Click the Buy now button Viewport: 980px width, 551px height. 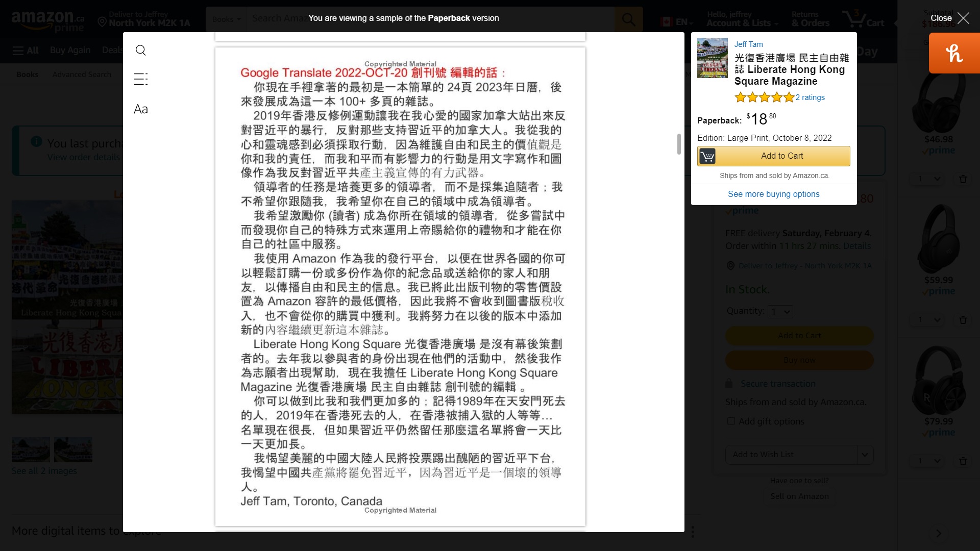click(799, 360)
